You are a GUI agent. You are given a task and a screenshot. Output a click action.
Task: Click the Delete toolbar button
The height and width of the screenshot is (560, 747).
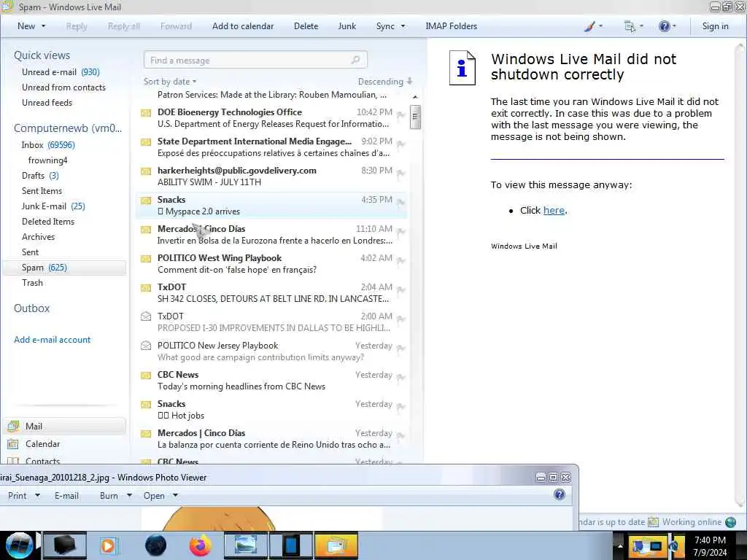[306, 26]
